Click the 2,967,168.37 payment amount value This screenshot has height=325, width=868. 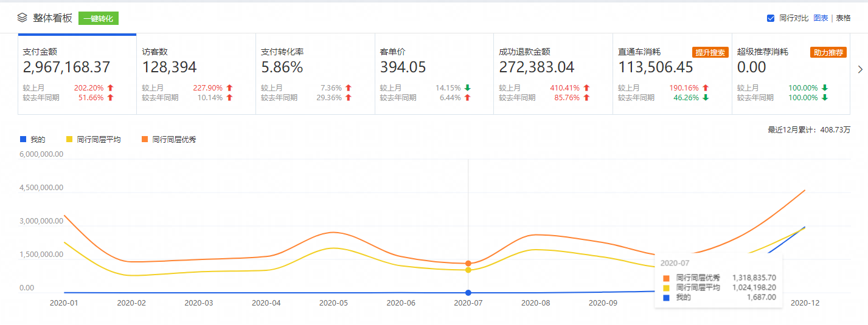tap(66, 67)
